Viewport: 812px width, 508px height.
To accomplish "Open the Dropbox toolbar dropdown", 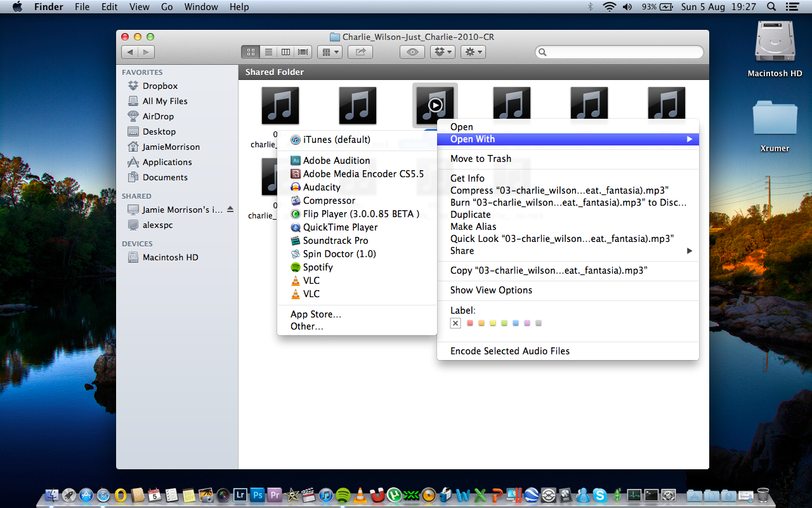I will click(x=443, y=52).
